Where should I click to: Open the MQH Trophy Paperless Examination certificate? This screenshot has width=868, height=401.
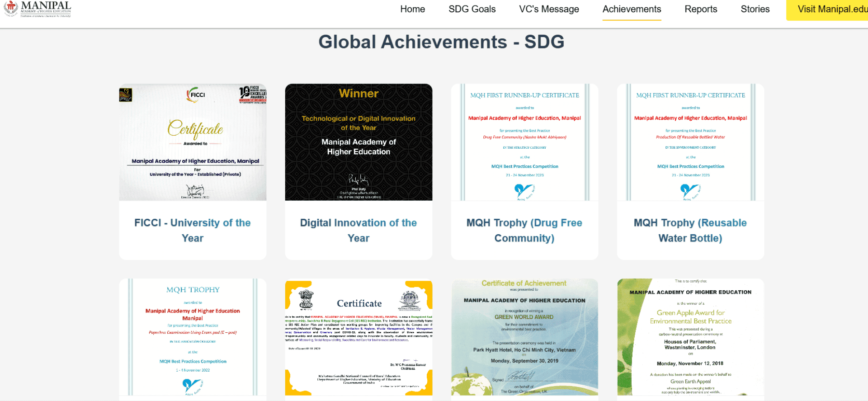[193, 337]
